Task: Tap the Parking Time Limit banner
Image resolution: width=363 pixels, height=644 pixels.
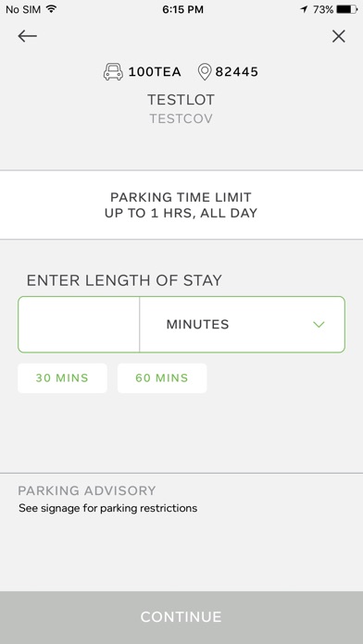Action: coord(181,204)
